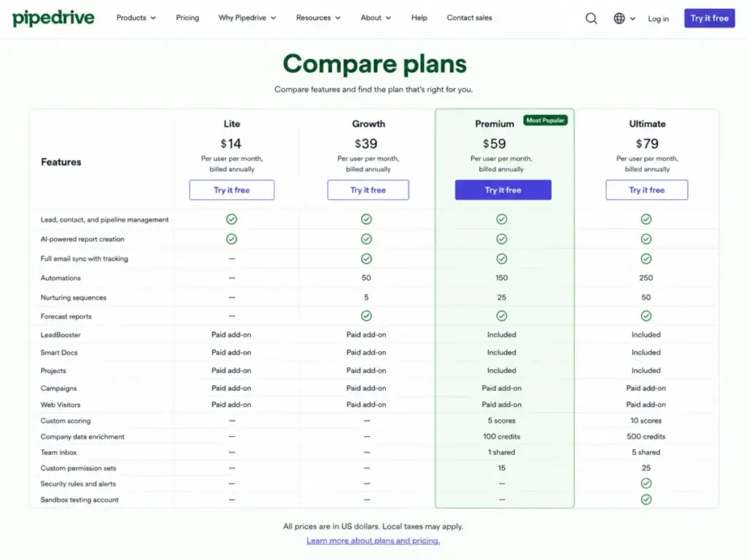The height and width of the screenshot is (560, 747).
Task: Click the header Try it free button
Action: coord(709,18)
